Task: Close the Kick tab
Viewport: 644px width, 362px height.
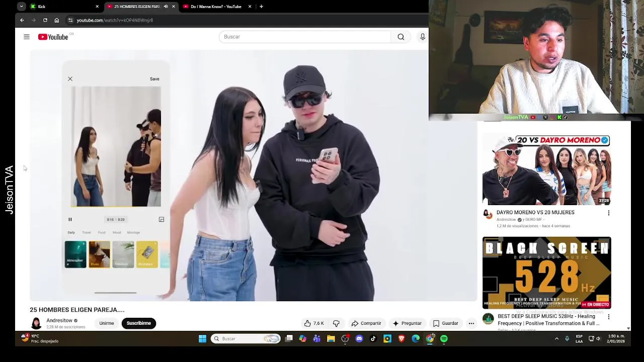Action: tap(97, 7)
